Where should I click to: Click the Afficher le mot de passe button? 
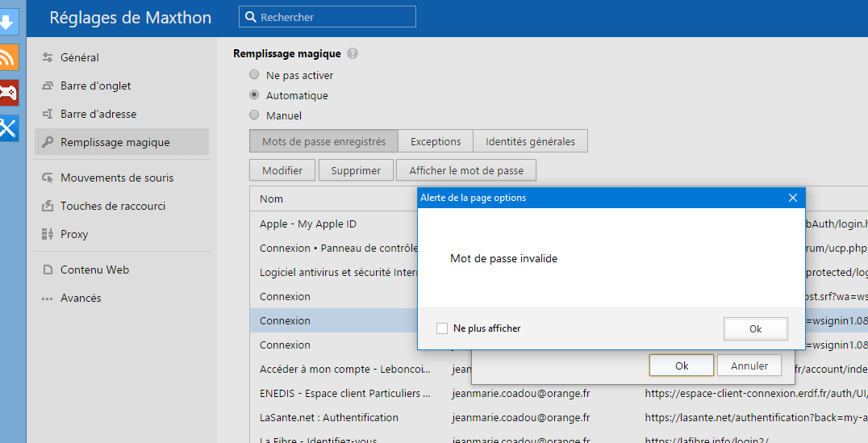click(466, 170)
